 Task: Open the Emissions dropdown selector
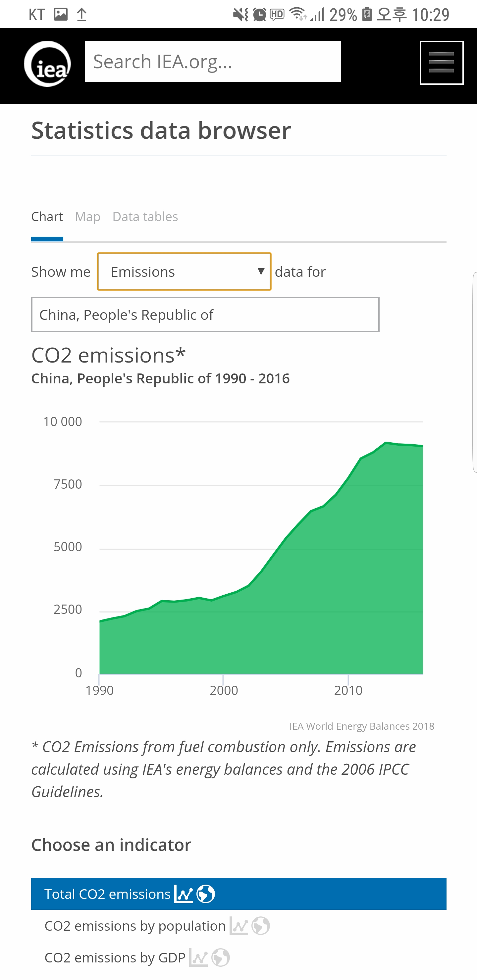pos(184,271)
